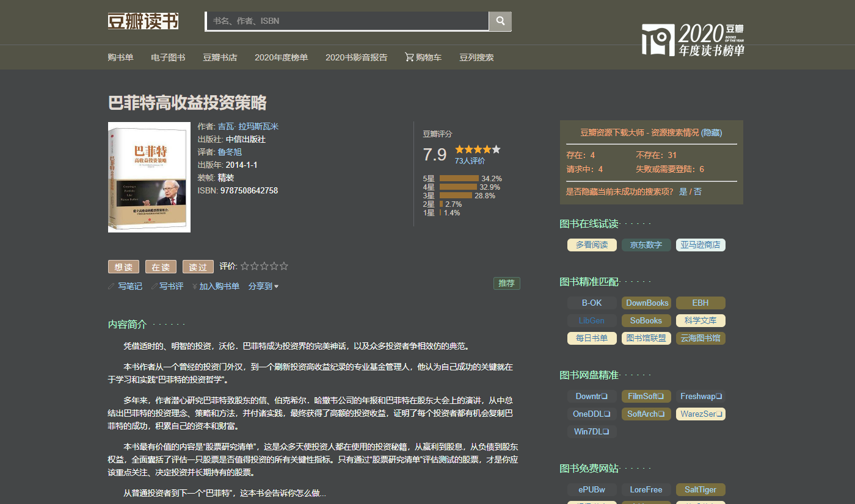This screenshot has height=504, width=855.
Task: Click the 图书精准匹配 section heading
Action: click(x=589, y=282)
